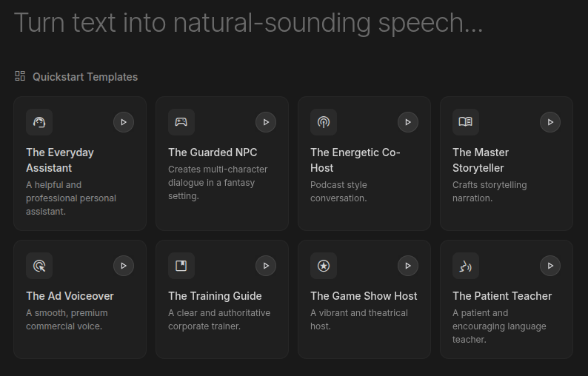The image size is (588, 376).
Task: Play The Patient Teacher sample
Action: [550, 266]
